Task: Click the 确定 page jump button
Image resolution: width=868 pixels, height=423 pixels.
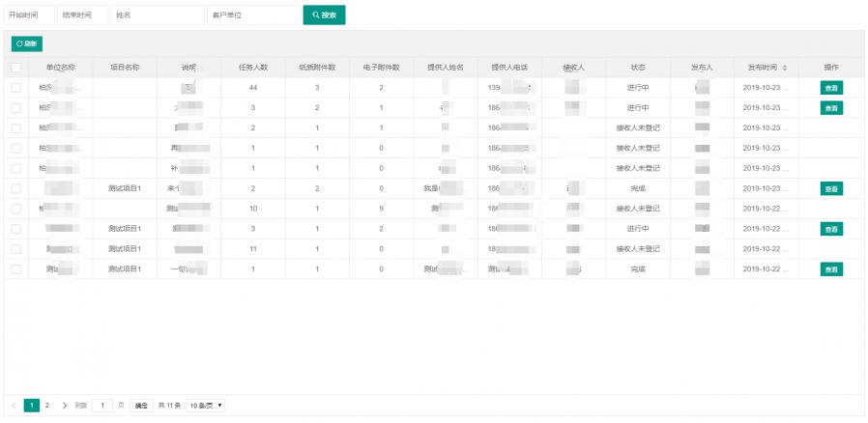Action: click(x=141, y=406)
